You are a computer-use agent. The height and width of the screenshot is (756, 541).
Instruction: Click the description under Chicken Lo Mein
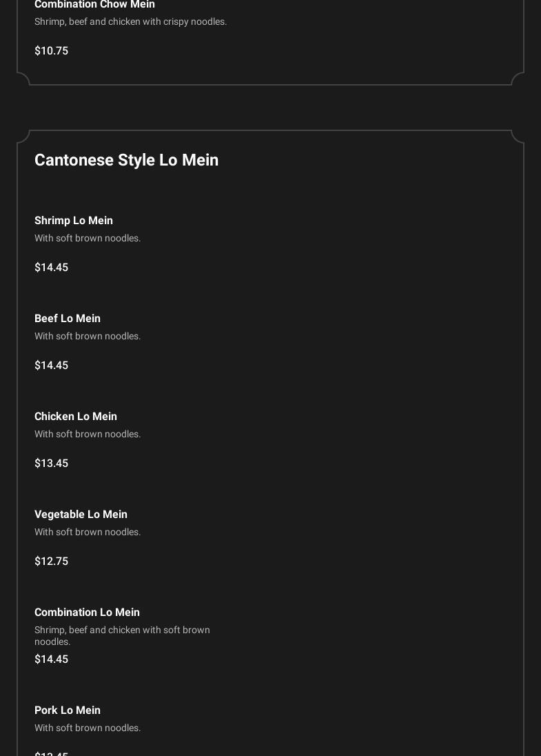click(x=88, y=435)
